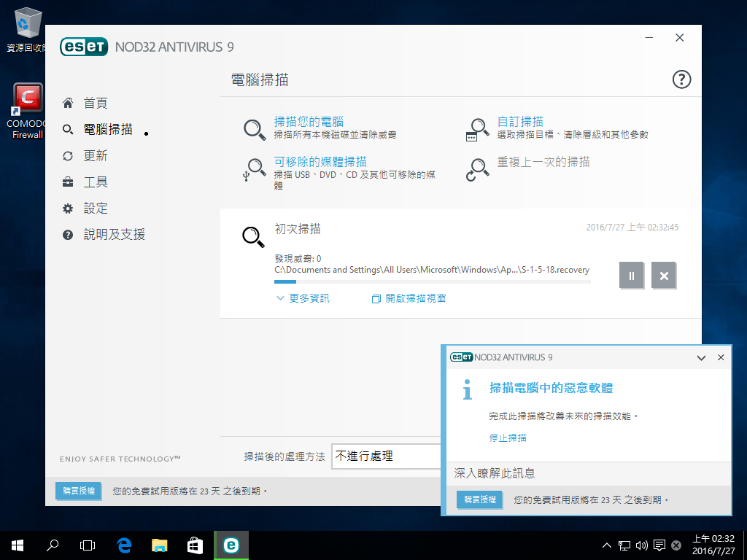Open taskbar search
The height and width of the screenshot is (560, 747).
click(53, 545)
